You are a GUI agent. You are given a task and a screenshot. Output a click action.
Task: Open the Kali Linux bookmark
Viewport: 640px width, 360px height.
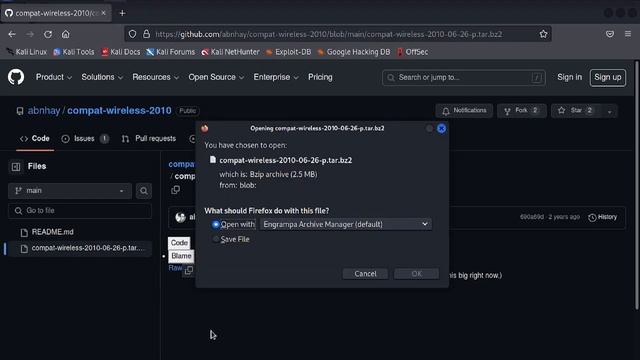tap(27, 52)
